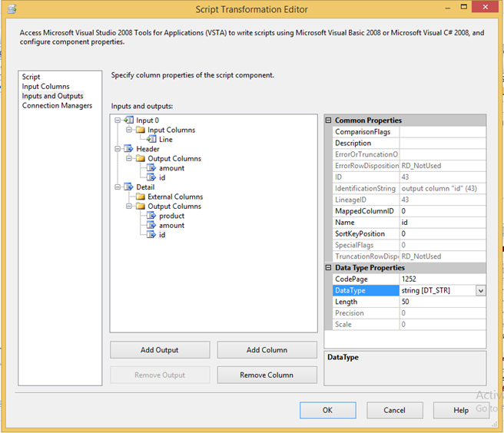Click the Input Columns folder icon
Screen dimensions: 504x433
(x=140, y=130)
